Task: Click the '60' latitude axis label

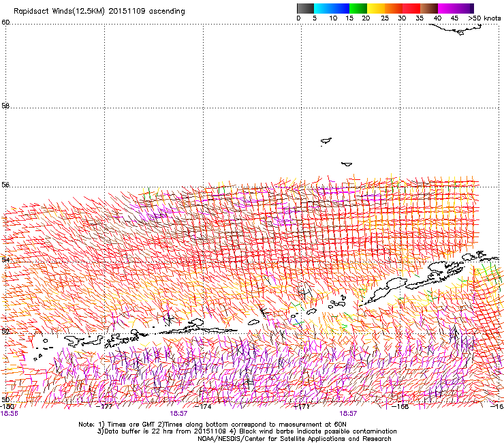Action: (5, 22)
